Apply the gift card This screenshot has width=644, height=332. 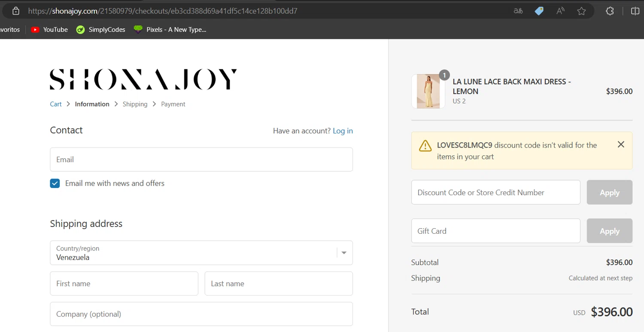[609, 231]
